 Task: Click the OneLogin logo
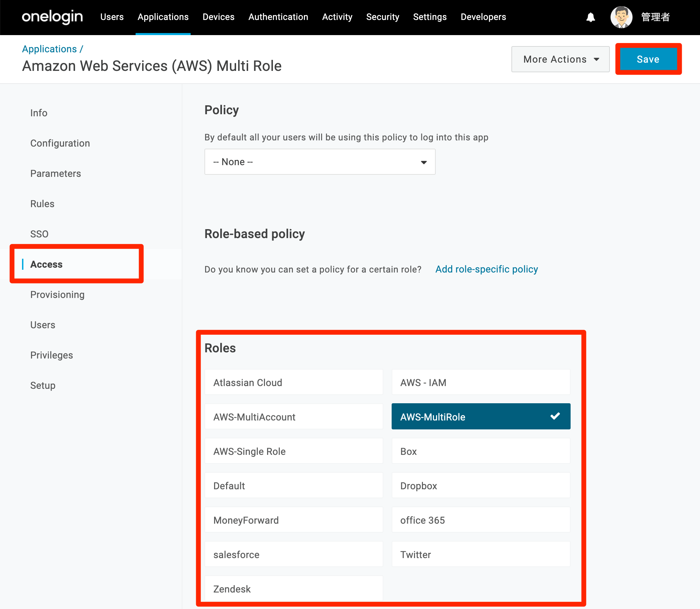point(52,17)
